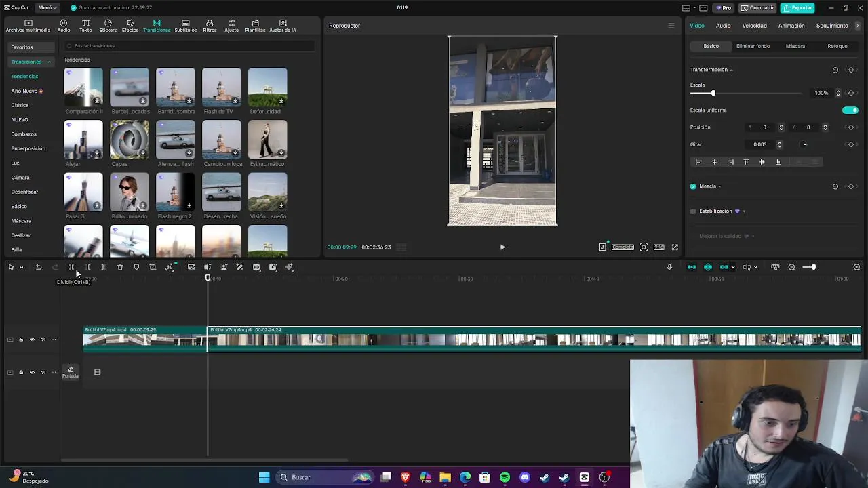The image size is (868, 488).
Task: Click the delete-right split icon in timeline toolbar
Action: 104,267
